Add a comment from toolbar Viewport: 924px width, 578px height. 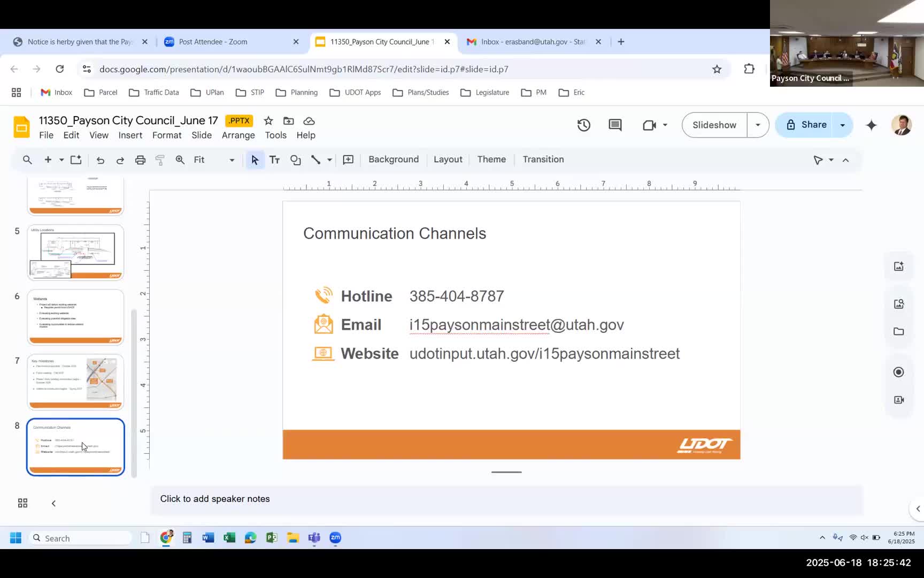(348, 159)
